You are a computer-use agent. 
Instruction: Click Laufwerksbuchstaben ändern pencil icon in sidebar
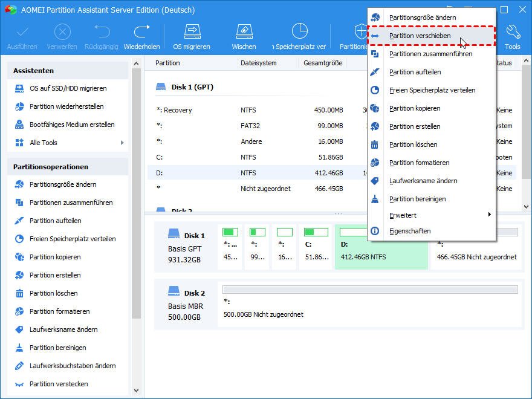tap(19, 366)
